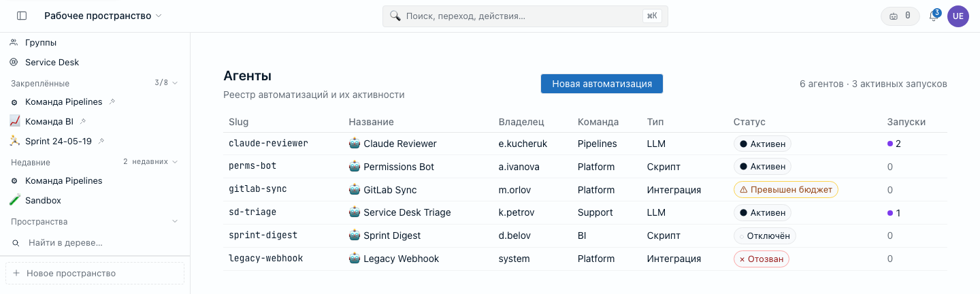Viewport: 980px width, 294px height.
Task: Open the claude-reviewer slug
Action: [x=268, y=144]
